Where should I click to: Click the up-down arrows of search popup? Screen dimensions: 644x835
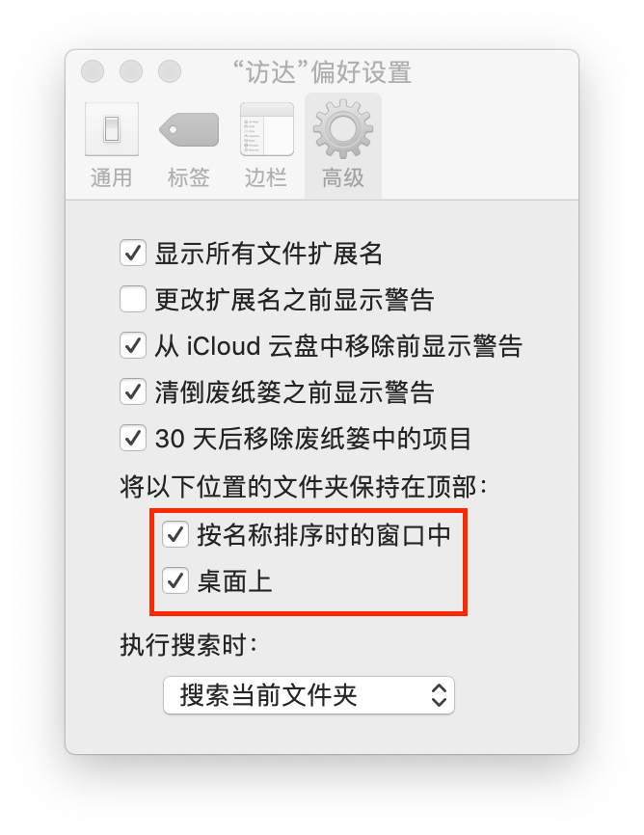[439, 695]
